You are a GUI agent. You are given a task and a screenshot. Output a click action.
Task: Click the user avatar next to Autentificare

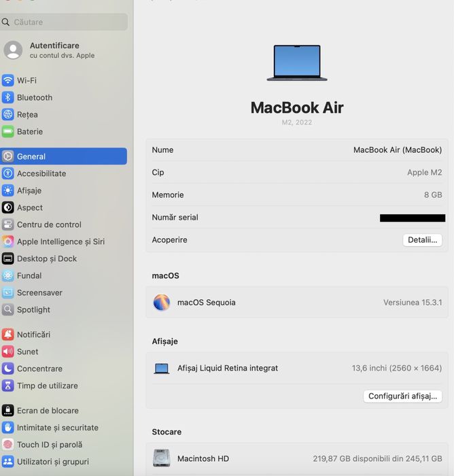click(x=13, y=50)
